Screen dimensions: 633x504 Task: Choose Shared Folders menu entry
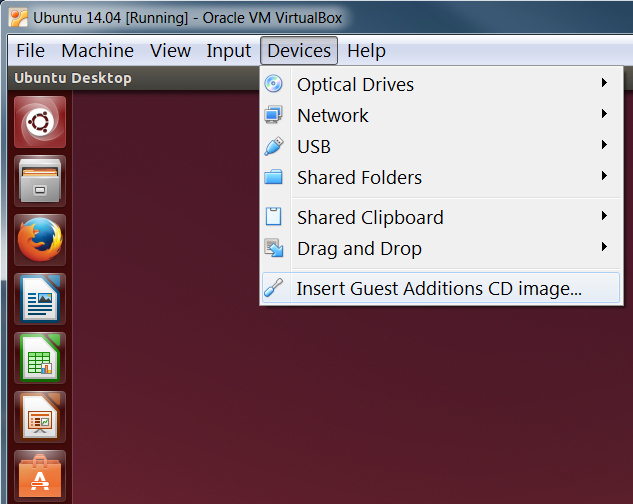pos(441,177)
